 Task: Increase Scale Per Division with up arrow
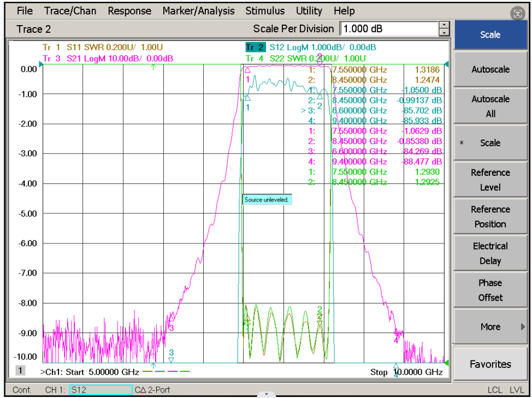tap(444, 25)
